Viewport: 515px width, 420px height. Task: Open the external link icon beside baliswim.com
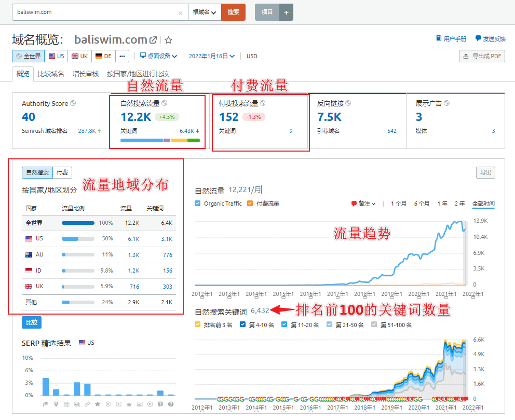tap(153, 40)
